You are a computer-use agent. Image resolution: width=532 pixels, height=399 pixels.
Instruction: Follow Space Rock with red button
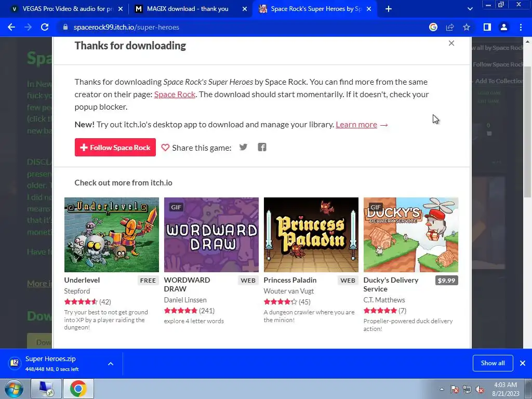tap(115, 147)
